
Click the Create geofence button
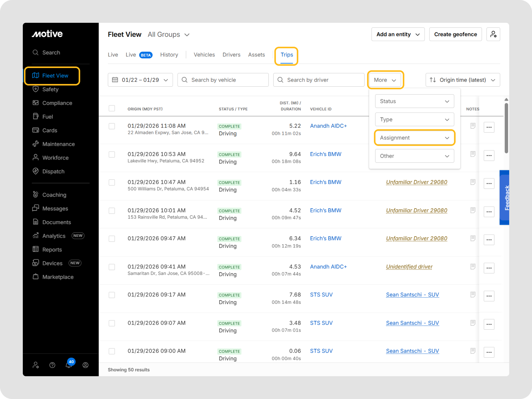coord(455,34)
